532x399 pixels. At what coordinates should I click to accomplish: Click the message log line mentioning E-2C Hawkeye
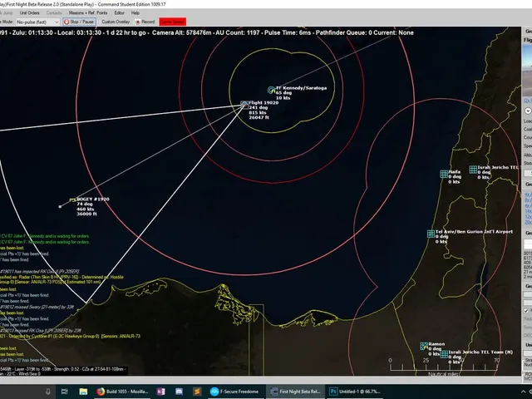click(70, 336)
